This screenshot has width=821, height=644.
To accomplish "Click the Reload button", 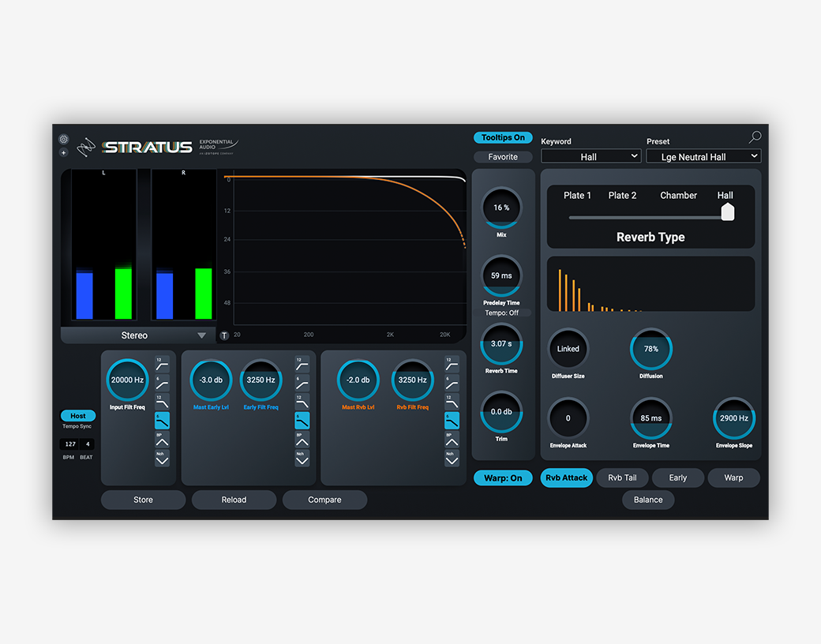I will [234, 500].
